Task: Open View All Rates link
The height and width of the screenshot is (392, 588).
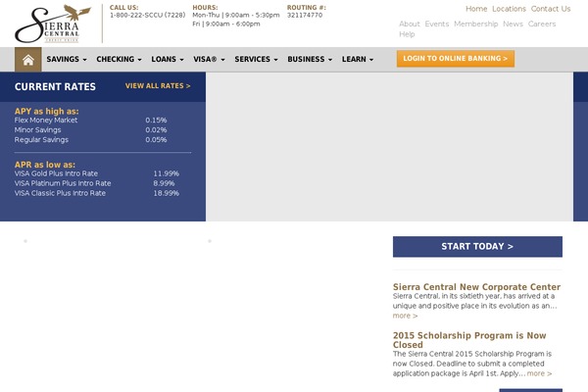Action: point(158,86)
